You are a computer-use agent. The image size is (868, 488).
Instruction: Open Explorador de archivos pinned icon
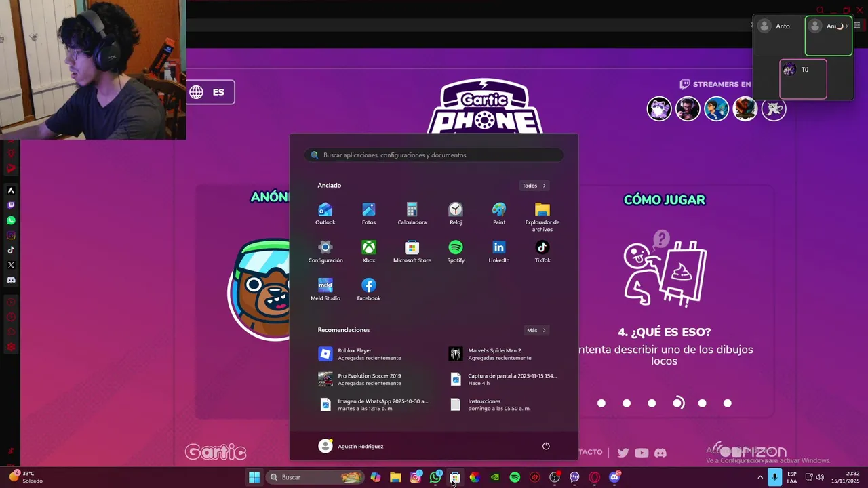(x=542, y=217)
